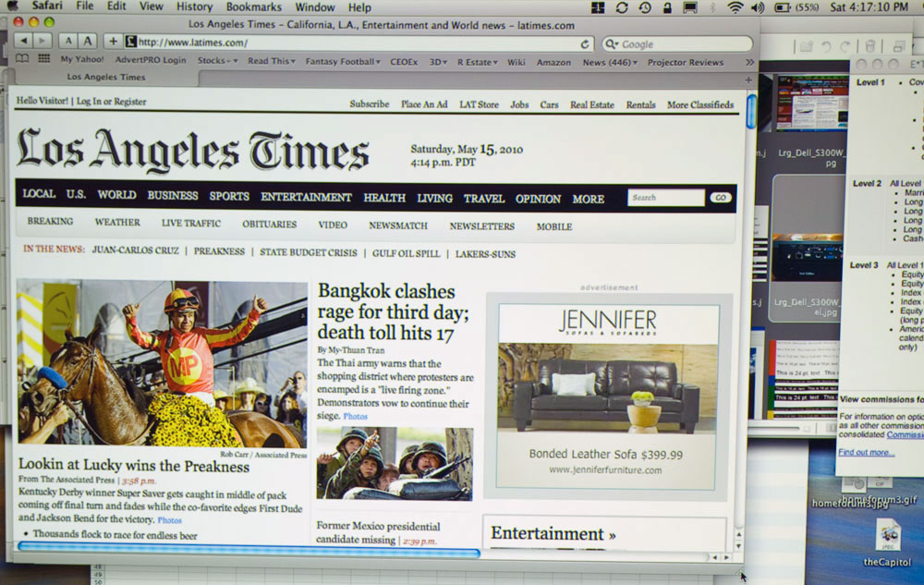924x585 pixels.
Task: Click the larger text size A button
Action: [88, 41]
